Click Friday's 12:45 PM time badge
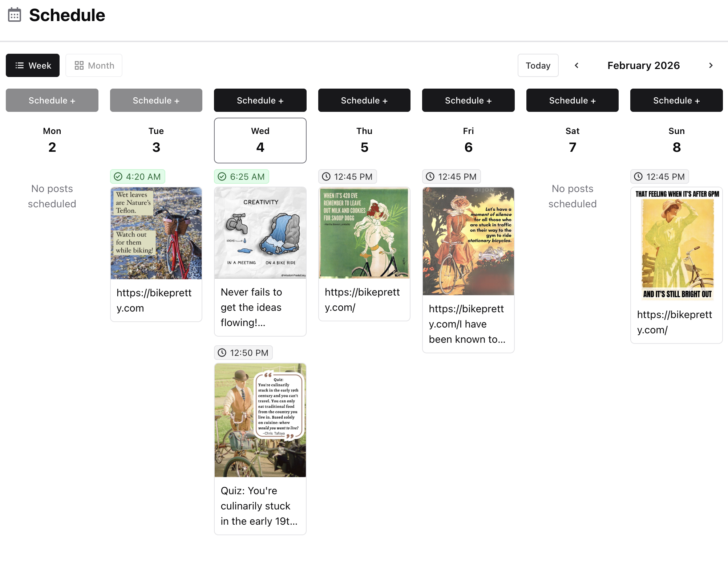 click(452, 177)
